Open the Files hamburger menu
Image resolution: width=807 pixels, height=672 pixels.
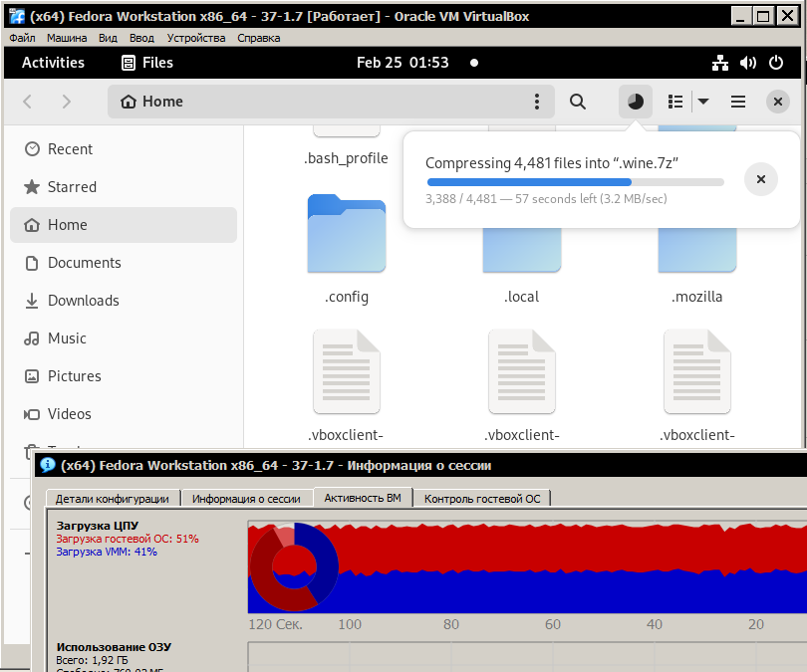(738, 102)
